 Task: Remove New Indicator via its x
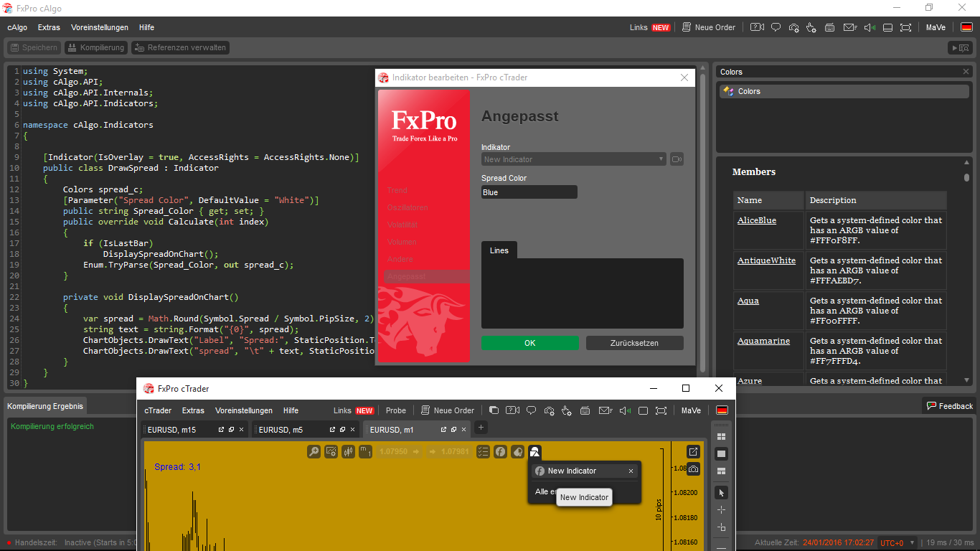tap(631, 471)
